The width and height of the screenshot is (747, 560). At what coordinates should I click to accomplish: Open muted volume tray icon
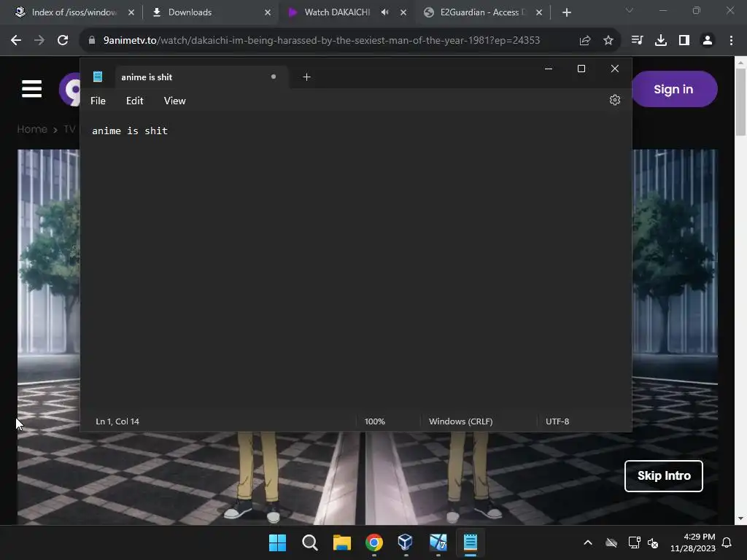653,542
